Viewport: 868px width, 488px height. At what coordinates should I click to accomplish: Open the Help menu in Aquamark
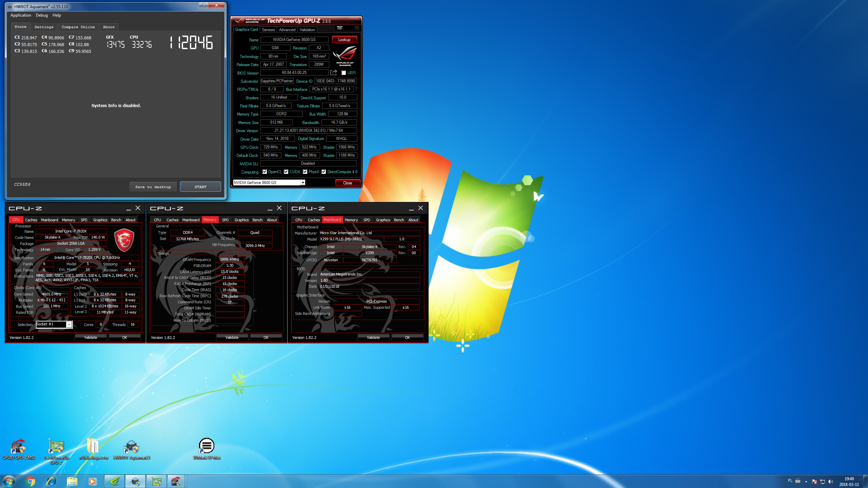[57, 15]
